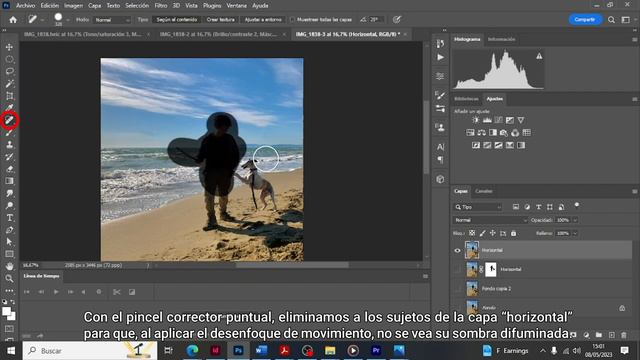Image resolution: width=640 pixels, height=360 pixels.
Task: Select the horizontal Type tool
Action: (x=9, y=218)
